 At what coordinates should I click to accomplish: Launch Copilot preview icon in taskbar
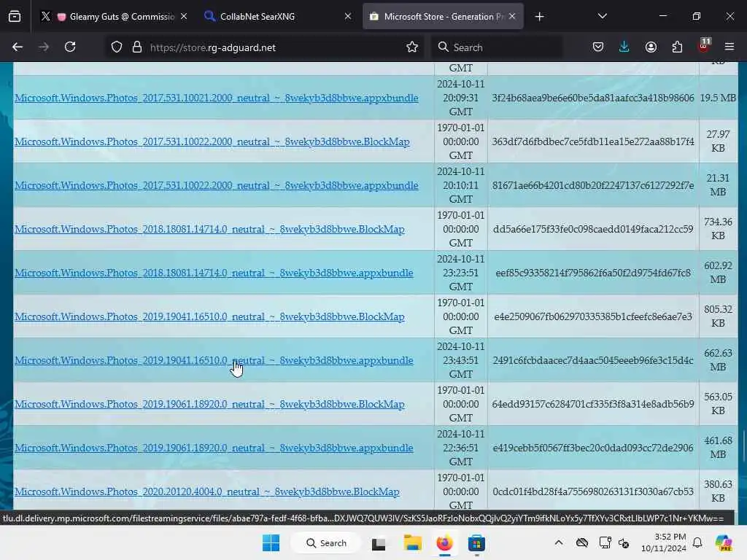724,542
